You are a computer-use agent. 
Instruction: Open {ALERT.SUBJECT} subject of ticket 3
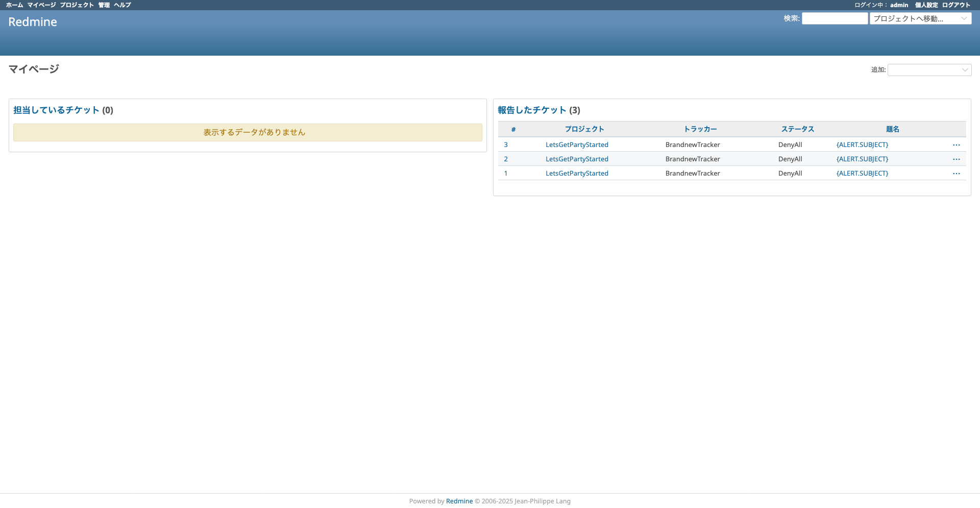pos(862,145)
